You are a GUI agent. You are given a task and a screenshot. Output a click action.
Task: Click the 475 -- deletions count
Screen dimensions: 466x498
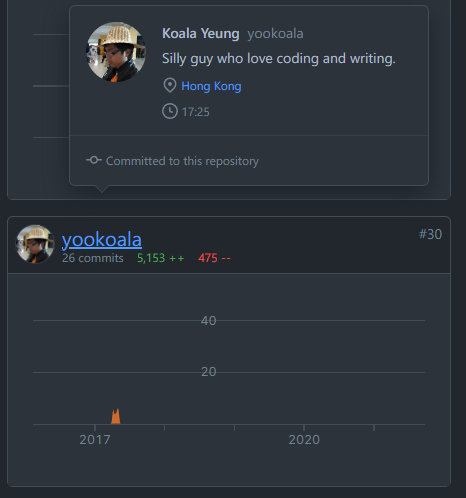tap(214, 258)
